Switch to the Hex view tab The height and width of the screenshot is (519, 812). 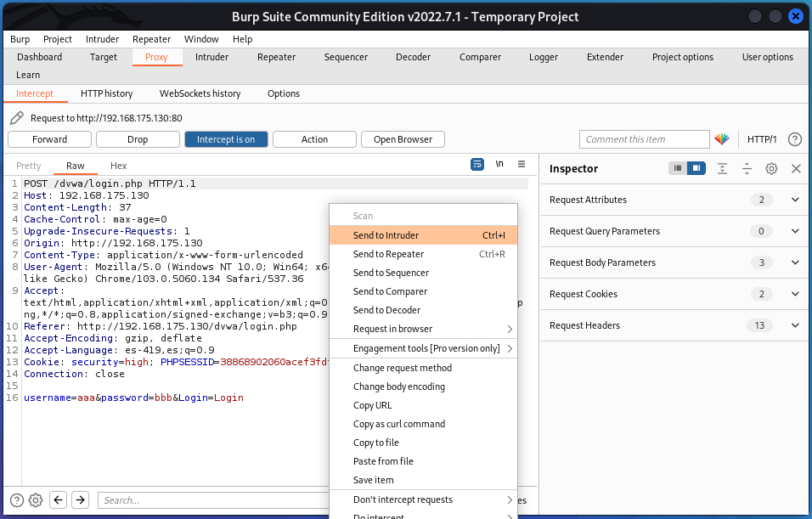118,166
